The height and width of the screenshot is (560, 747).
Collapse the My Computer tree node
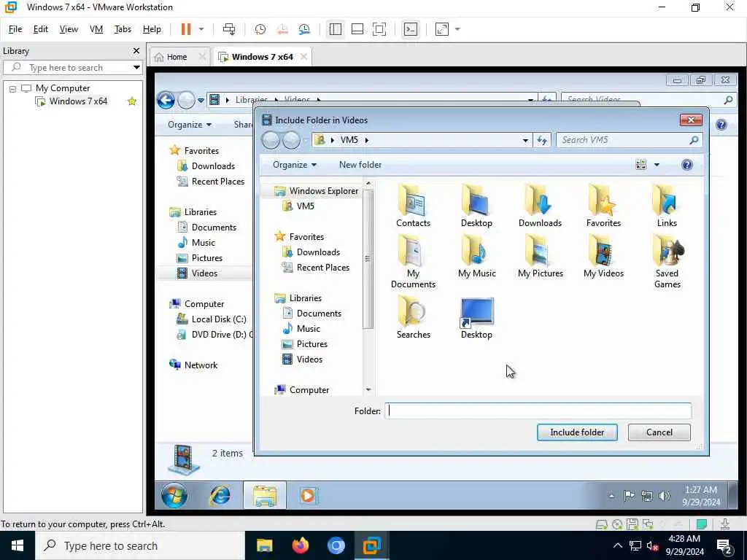click(x=13, y=88)
